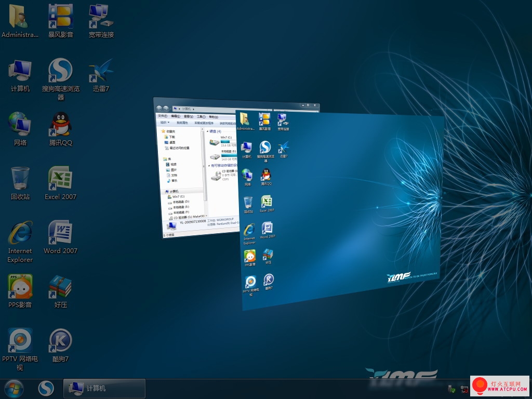Open 帮助(H) menu in the Flip 3D Explorer window
Viewport: 532px width, 399px height.
click(214, 117)
